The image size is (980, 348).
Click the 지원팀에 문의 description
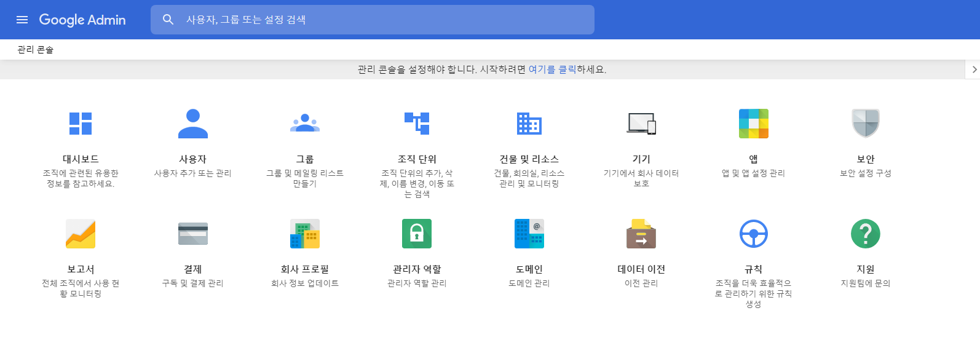coord(866,283)
